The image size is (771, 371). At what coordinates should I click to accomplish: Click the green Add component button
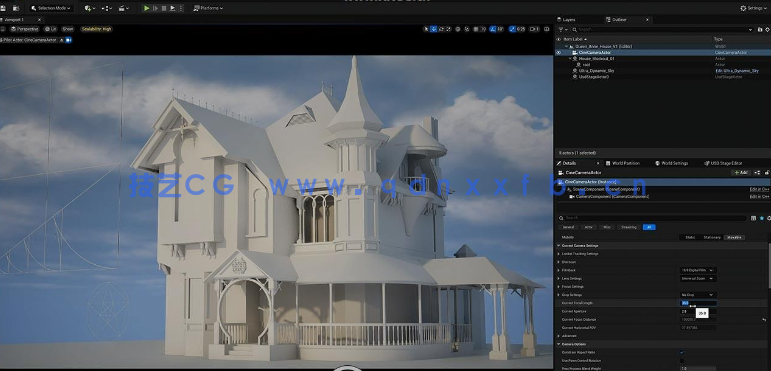pyautogui.click(x=741, y=173)
